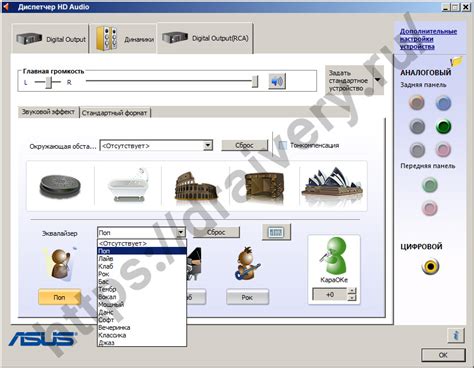Click the karaoke +0 value field
The width and height of the screenshot is (474, 368).
click(x=330, y=294)
